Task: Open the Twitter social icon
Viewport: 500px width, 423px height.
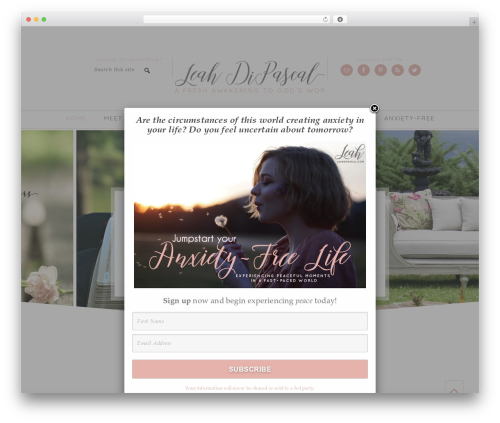Action: coord(415,70)
